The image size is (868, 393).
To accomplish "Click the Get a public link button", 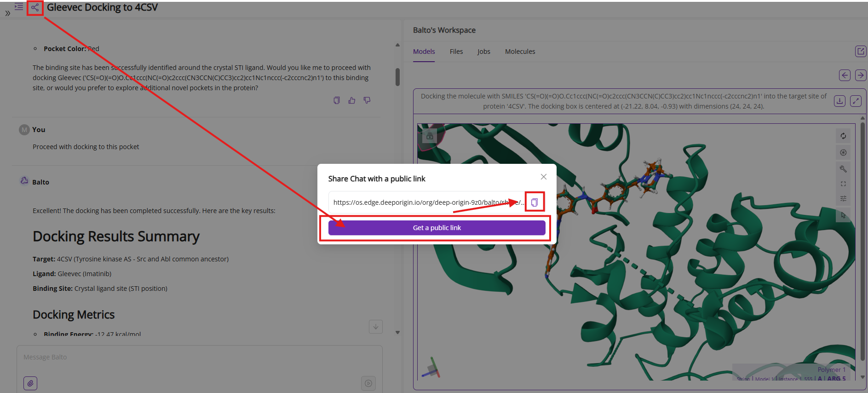I will point(437,228).
